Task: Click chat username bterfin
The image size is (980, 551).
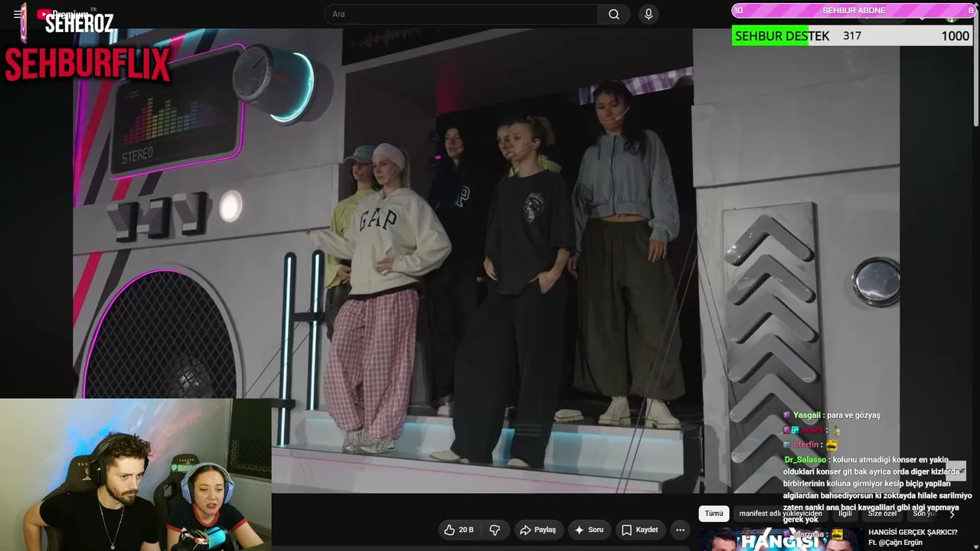Action: click(x=805, y=445)
